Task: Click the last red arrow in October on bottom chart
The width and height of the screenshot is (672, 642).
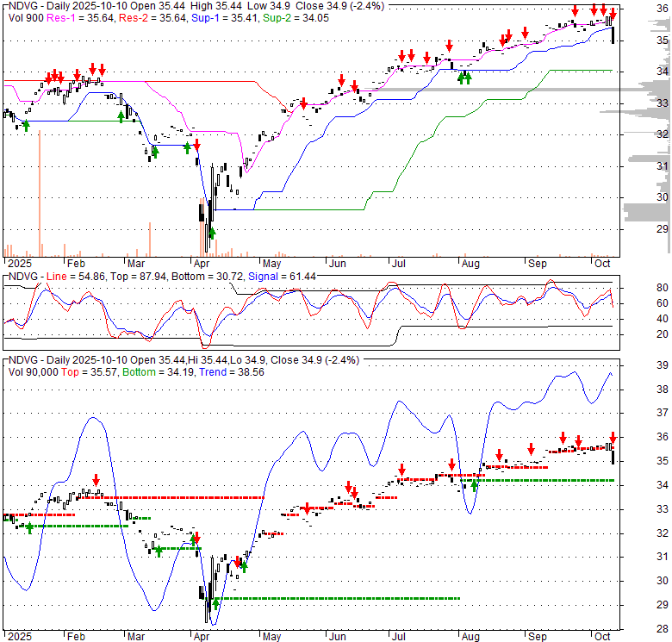Action: (x=613, y=437)
